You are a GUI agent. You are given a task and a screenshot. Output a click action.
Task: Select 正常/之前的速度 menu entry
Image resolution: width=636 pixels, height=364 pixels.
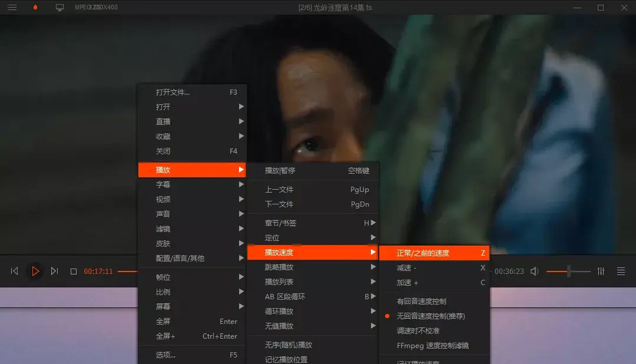point(424,252)
